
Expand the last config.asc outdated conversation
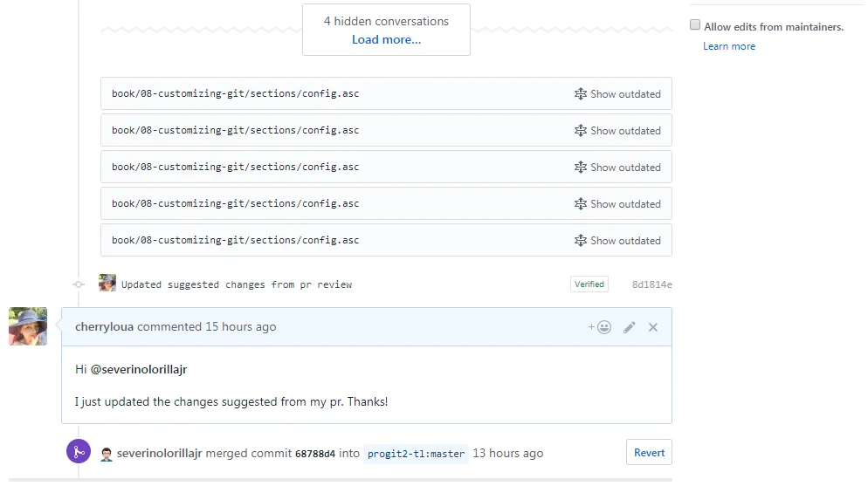617,241
